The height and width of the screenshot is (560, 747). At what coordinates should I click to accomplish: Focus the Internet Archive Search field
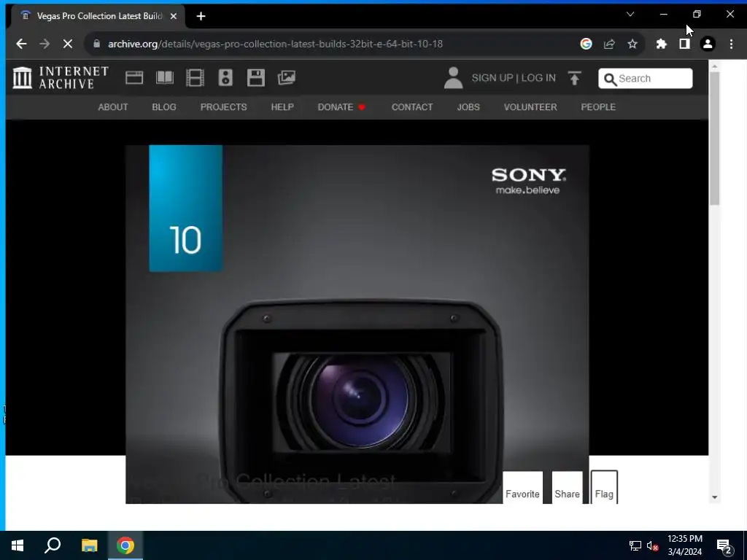coord(645,79)
